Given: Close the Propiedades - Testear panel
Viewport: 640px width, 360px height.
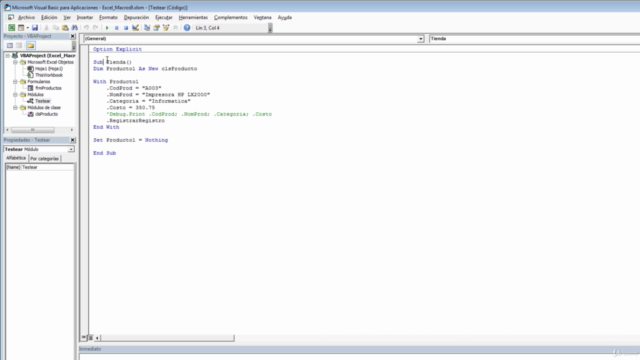Looking at the screenshot, I should point(73,140).
